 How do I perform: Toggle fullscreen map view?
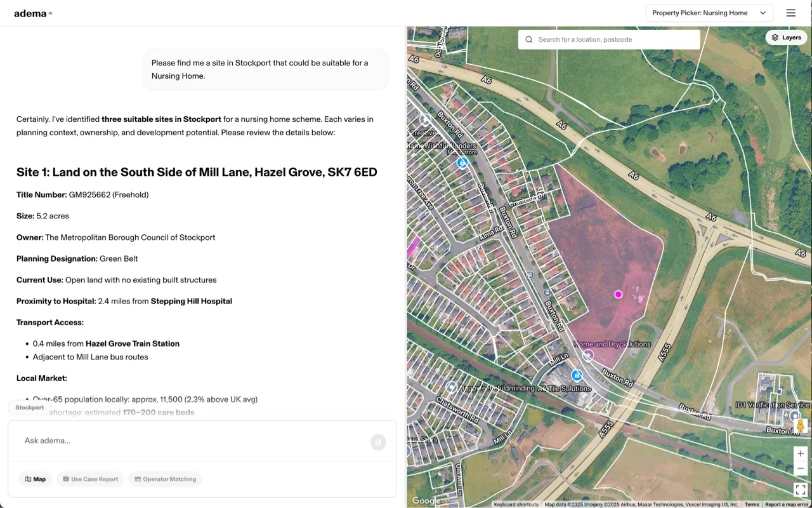coord(801,490)
